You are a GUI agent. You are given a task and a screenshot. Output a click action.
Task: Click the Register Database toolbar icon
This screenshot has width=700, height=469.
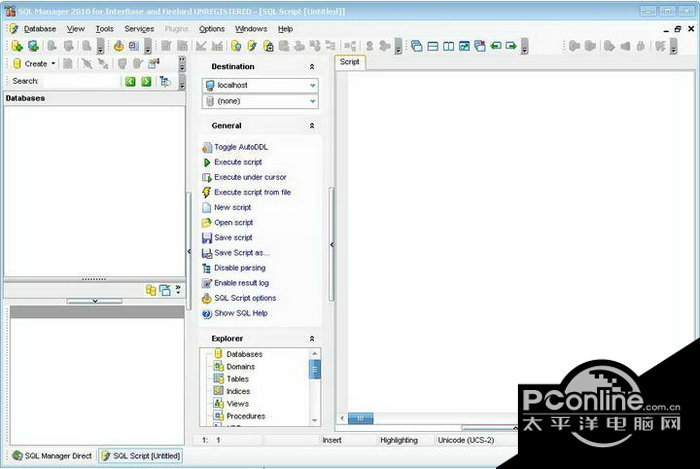click(x=33, y=46)
